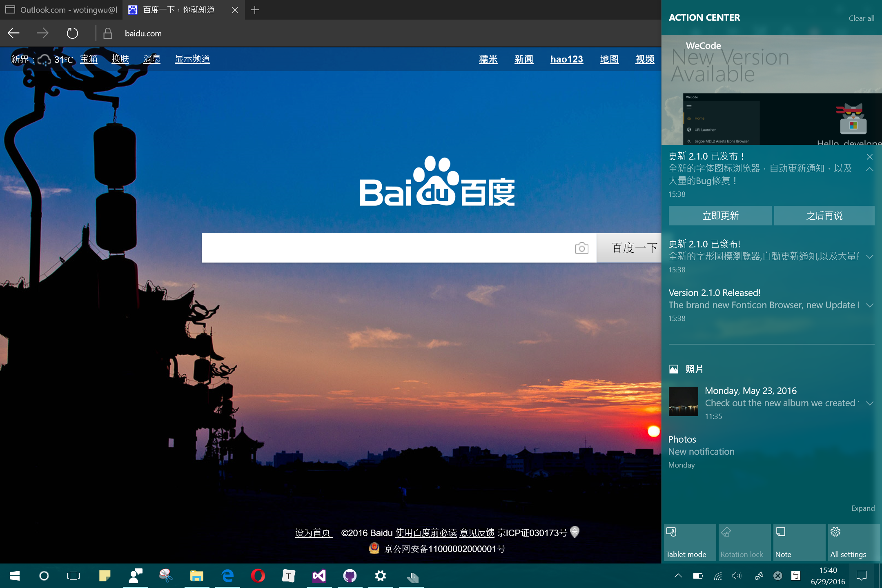The height and width of the screenshot is (588, 882).
Task: Open the Feedback Hub taskbar icon
Action: click(136, 576)
